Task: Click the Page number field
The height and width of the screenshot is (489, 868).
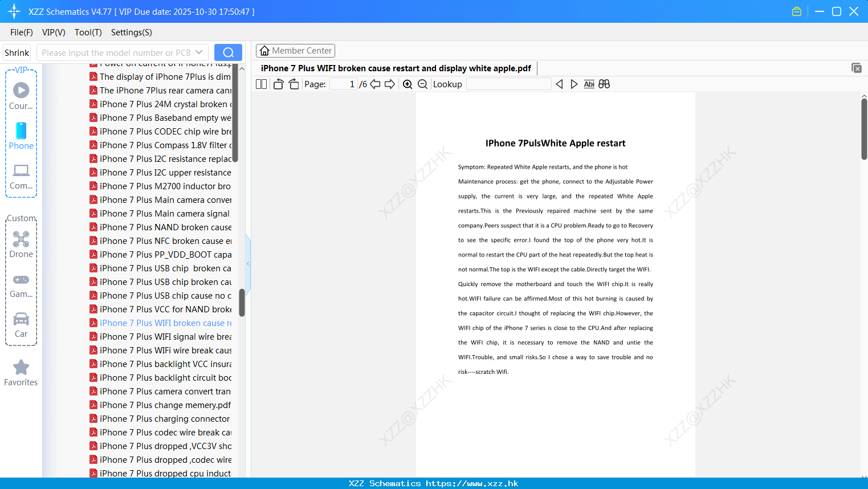Action: click(343, 84)
